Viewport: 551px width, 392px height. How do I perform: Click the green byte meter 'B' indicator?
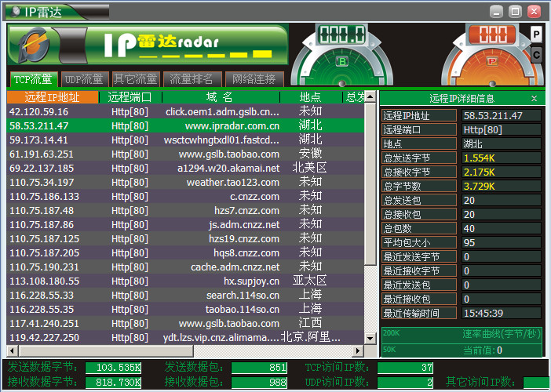point(341,62)
